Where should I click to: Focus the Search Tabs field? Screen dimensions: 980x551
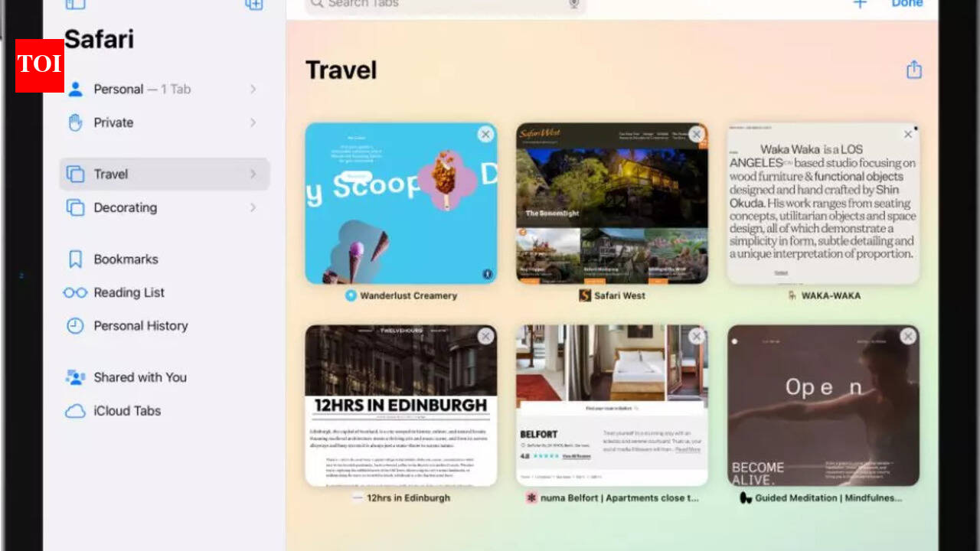pyautogui.click(x=446, y=5)
